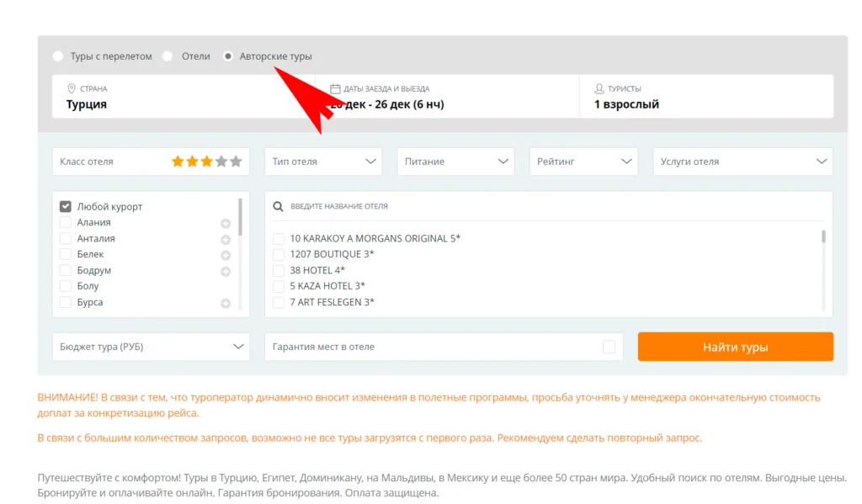The width and height of the screenshot is (862, 504).
Task: Open the 'Рейтинг' dropdown
Action: [583, 162]
